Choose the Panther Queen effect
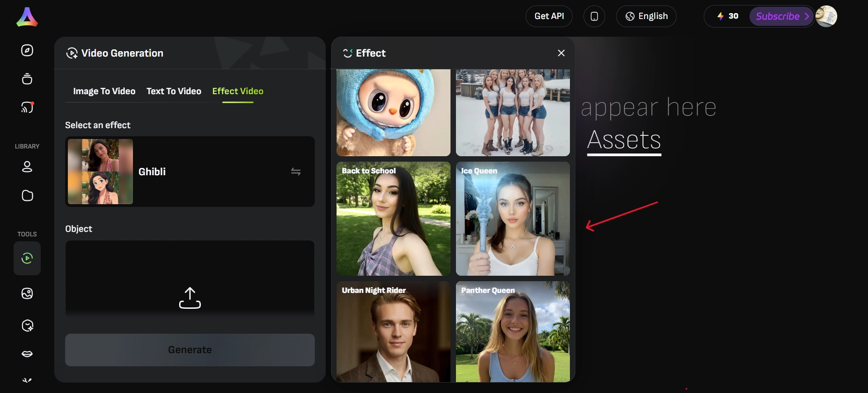Image resolution: width=868 pixels, height=393 pixels. 513,331
